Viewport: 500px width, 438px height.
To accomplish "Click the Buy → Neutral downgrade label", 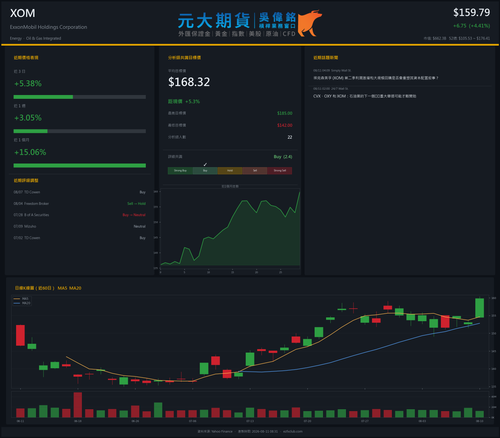I will pos(134,215).
